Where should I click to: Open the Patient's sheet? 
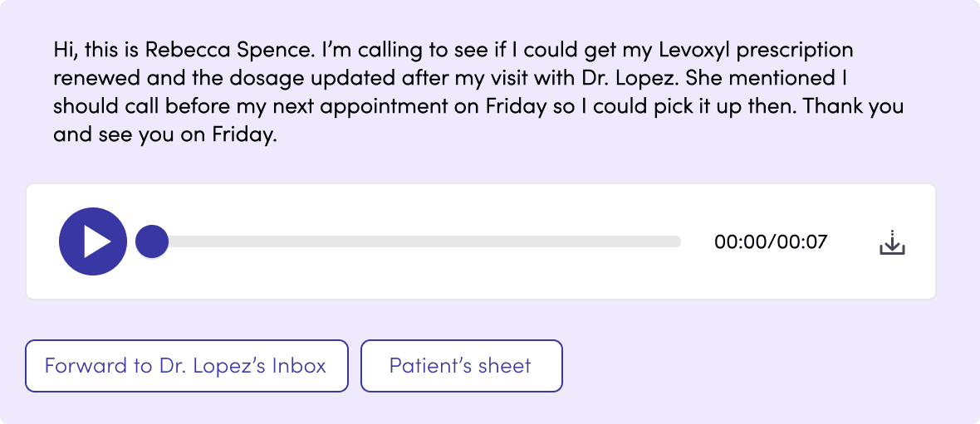click(x=461, y=366)
